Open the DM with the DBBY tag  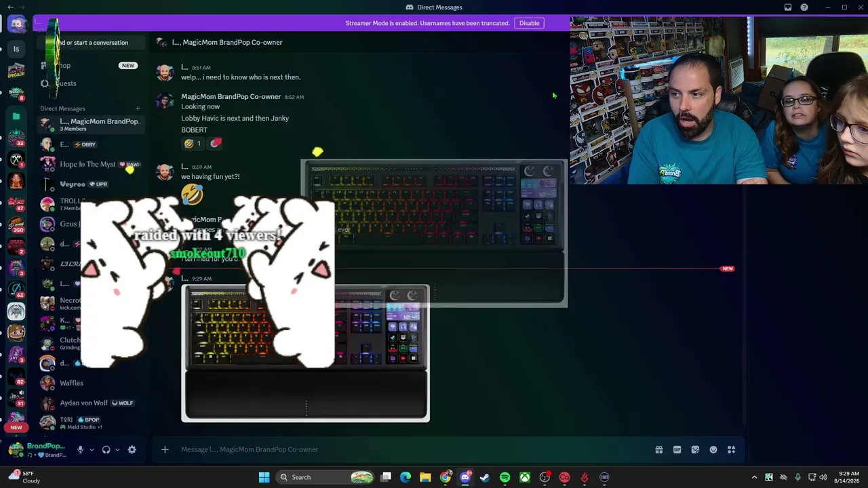coord(90,144)
